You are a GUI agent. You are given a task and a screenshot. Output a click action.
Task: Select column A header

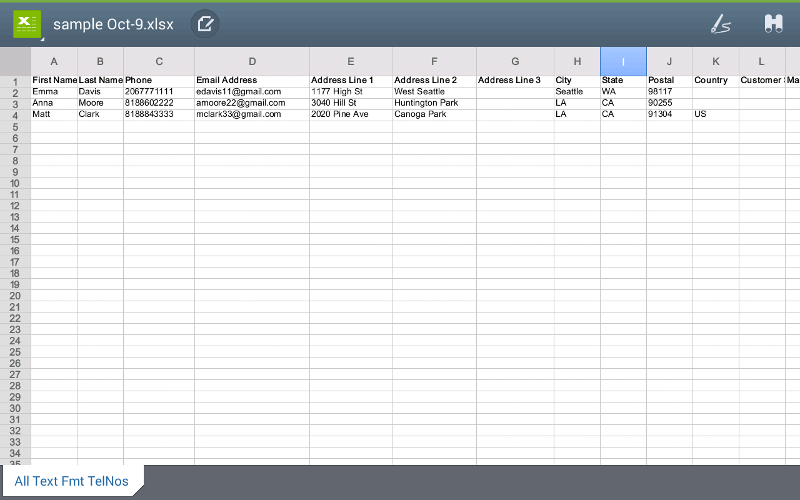54,61
